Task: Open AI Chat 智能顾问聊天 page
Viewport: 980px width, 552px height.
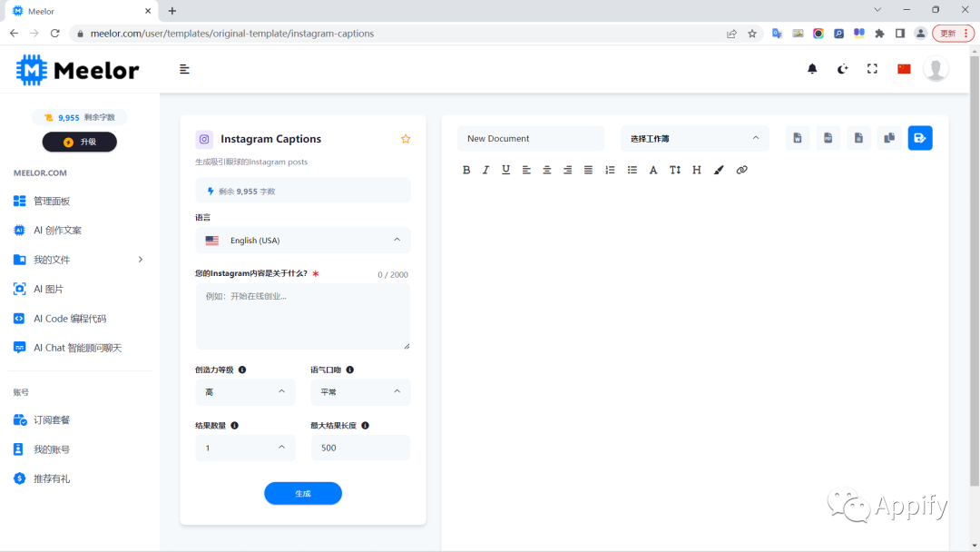Action: 67,348
